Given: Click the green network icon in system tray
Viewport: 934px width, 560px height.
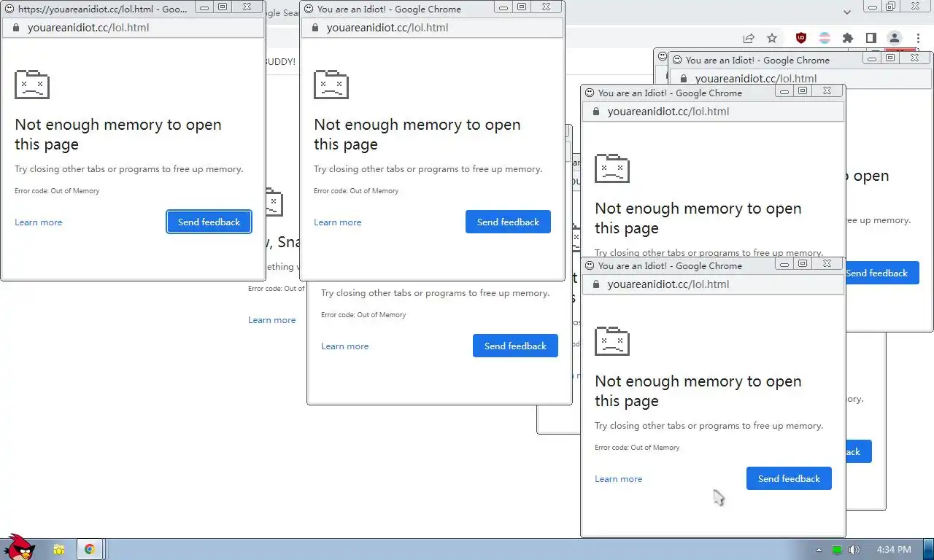Looking at the screenshot, I should coord(837,550).
